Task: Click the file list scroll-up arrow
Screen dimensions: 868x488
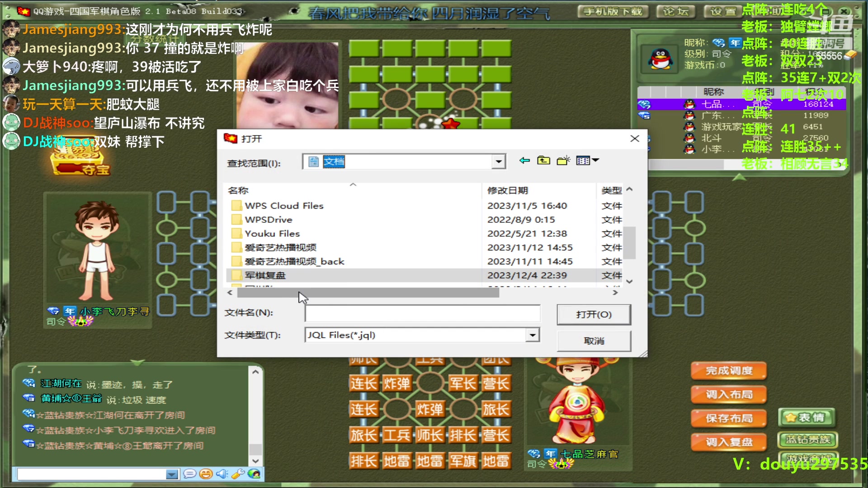Action: (x=629, y=189)
